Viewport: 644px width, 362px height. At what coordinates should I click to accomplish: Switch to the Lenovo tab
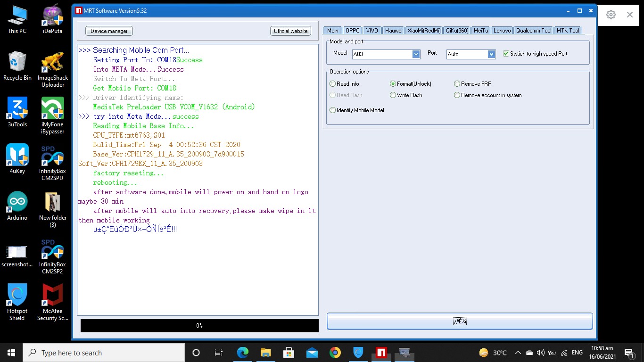tap(502, 31)
